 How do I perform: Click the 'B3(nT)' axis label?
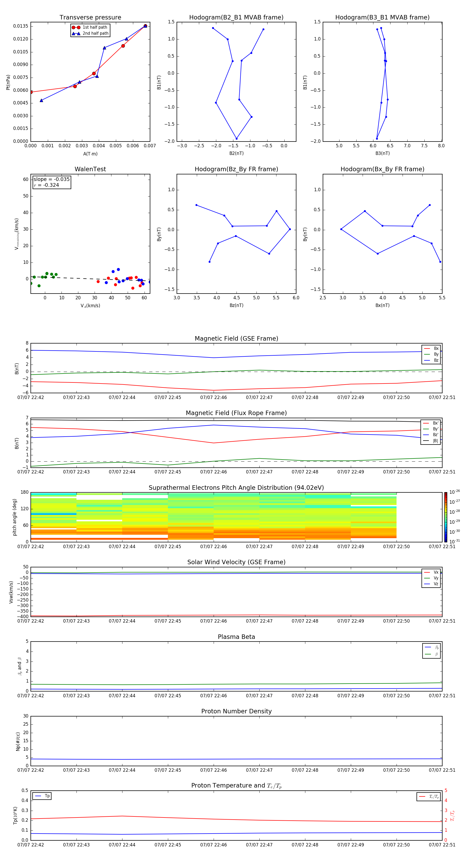(x=382, y=153)
